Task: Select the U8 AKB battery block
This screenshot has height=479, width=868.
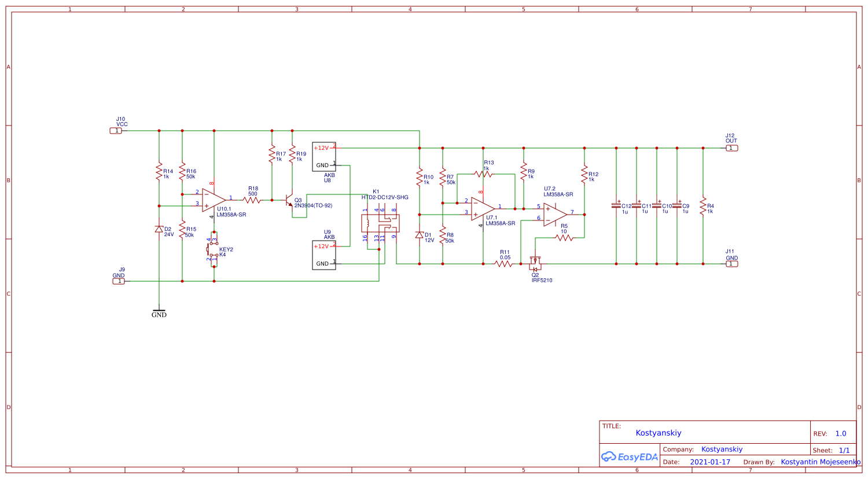Action: click(x=323, y=157)
